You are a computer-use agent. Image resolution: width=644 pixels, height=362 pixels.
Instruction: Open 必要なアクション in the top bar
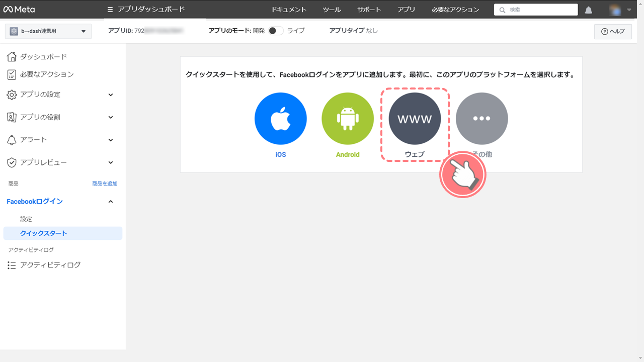click(455, 10)
